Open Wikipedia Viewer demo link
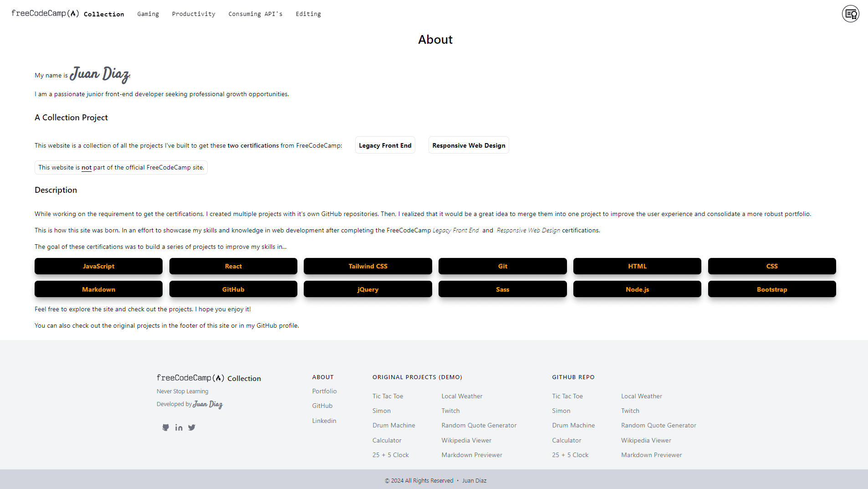 coord(466,440)
